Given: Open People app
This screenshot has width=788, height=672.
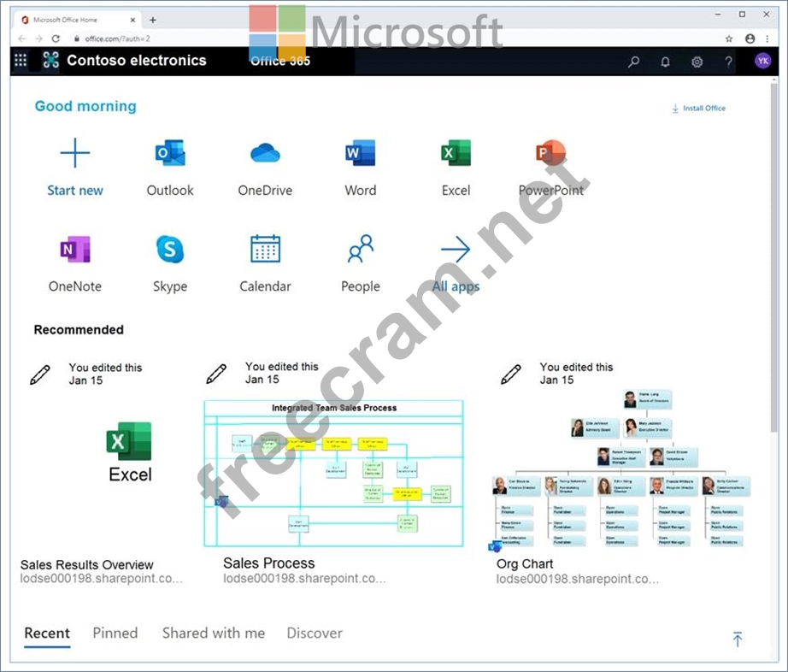Looking at the screenshot, I should pyautogui.click(x=361, y=249).
